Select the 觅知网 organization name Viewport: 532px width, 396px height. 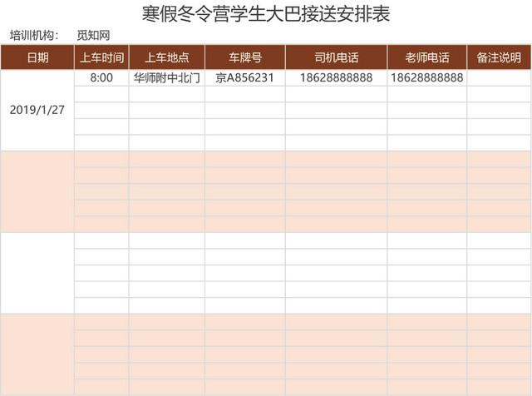pos(93,35)
